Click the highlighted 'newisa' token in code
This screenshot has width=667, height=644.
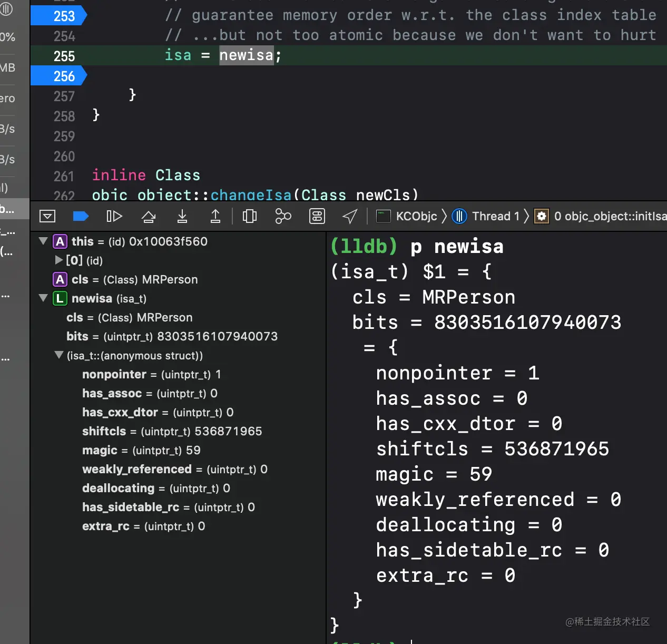[247, 55]
